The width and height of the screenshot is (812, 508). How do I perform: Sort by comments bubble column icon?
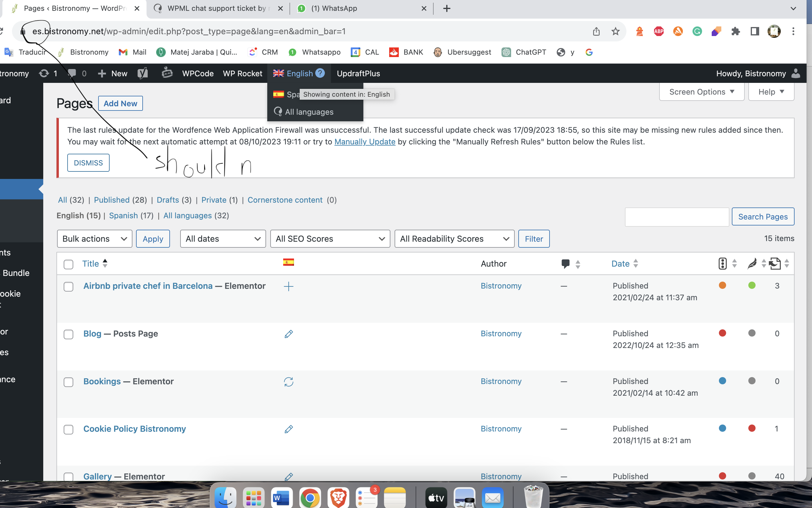(x=565, y=264)
